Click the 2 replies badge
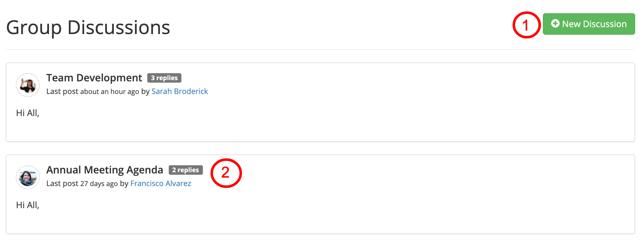644x246 pixels. pos(186,170)
